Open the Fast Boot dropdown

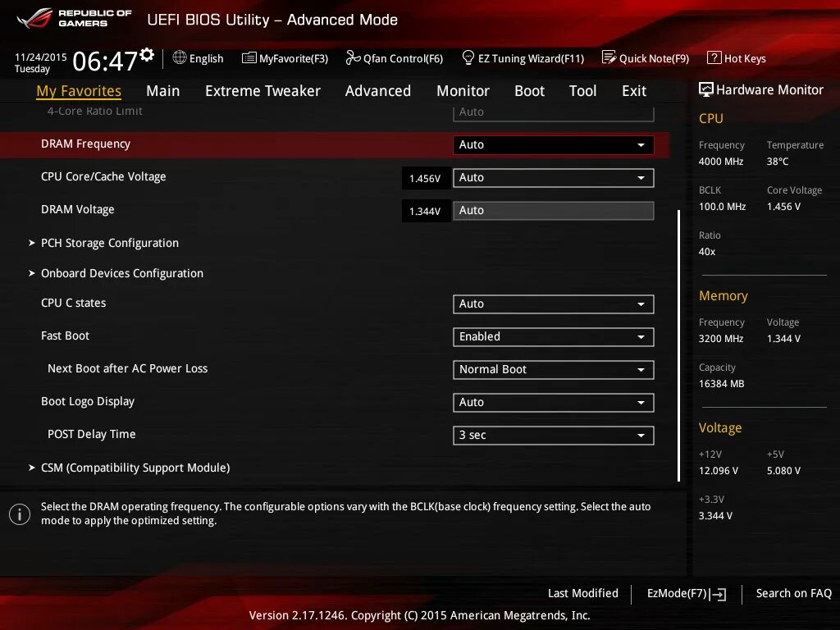click(x=554, y=337)
